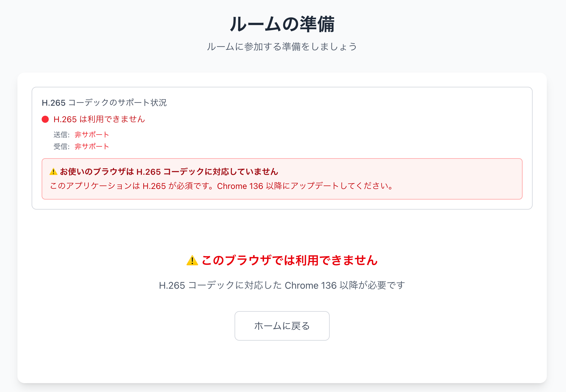The height and width of the screenshot is (392, 566).
Task: Click Chrome 136 in bottom gray requirement line
Action: [x=310, y=285]
